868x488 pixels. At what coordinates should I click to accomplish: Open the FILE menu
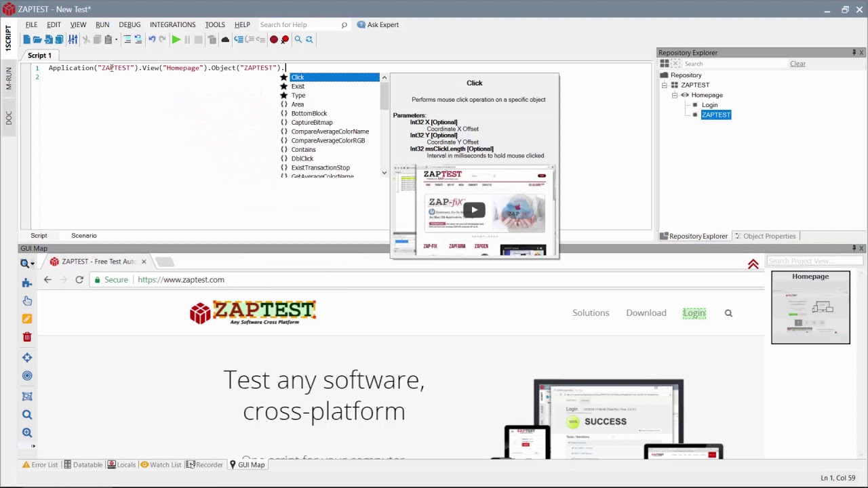click(31, 24)
